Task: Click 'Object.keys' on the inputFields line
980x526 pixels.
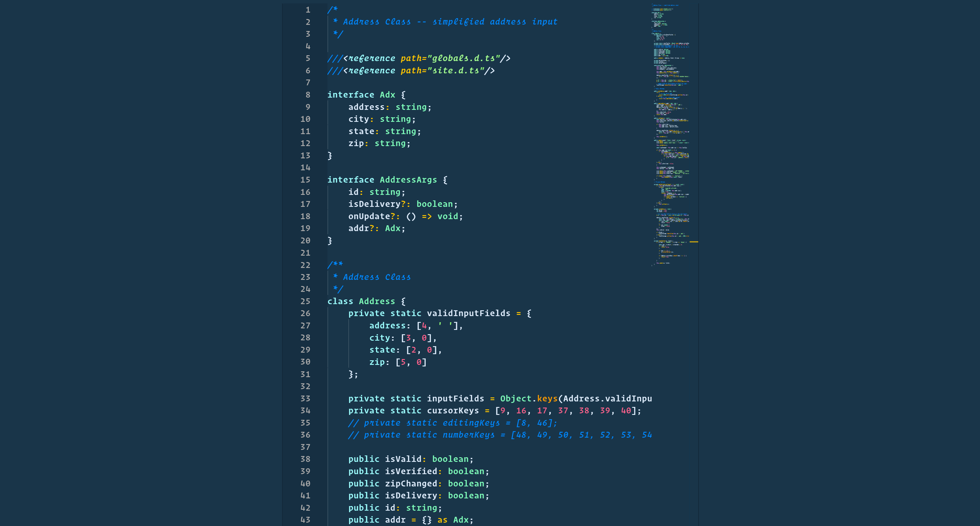Action: click(x=529, y=398)
